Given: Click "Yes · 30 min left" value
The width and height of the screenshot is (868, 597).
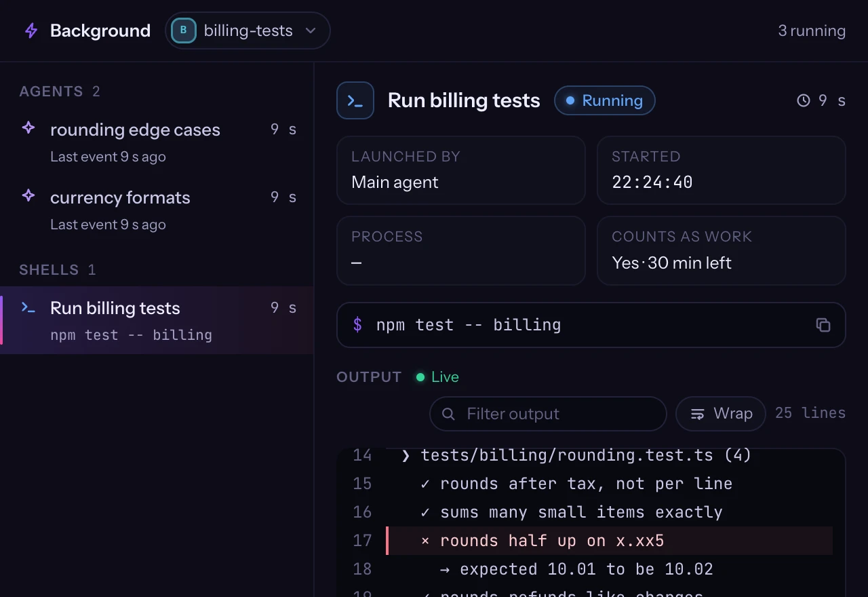Looking at the screenshot, I should tap(671, 263).
